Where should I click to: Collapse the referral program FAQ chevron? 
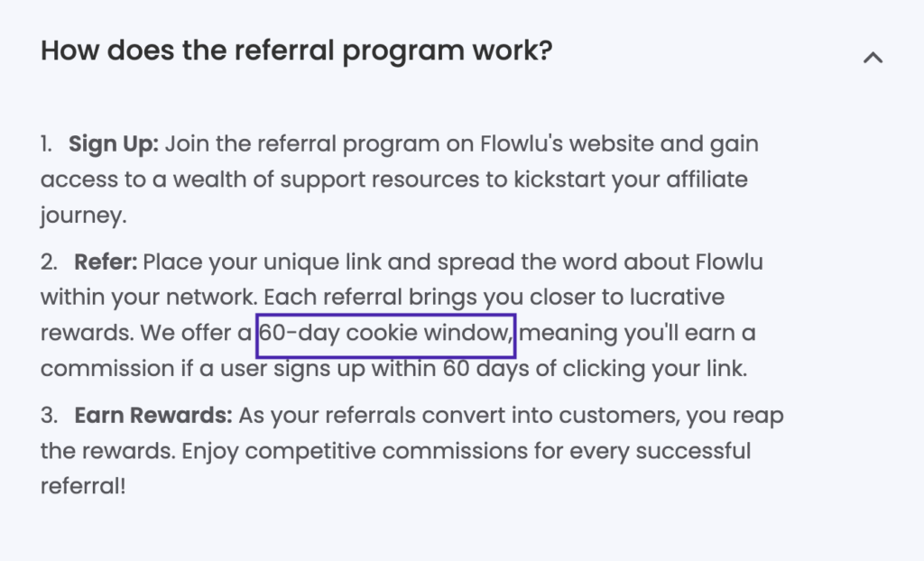[872, 58]
